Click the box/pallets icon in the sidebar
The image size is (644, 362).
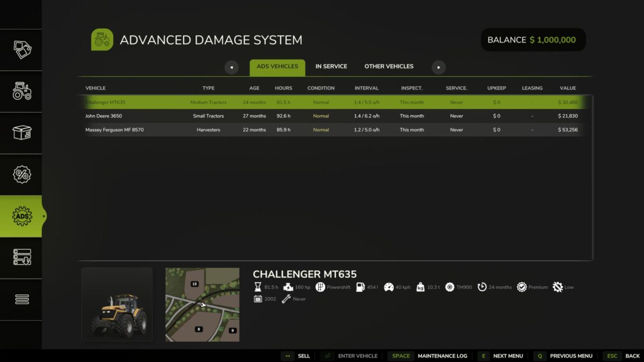coord(21,132)
